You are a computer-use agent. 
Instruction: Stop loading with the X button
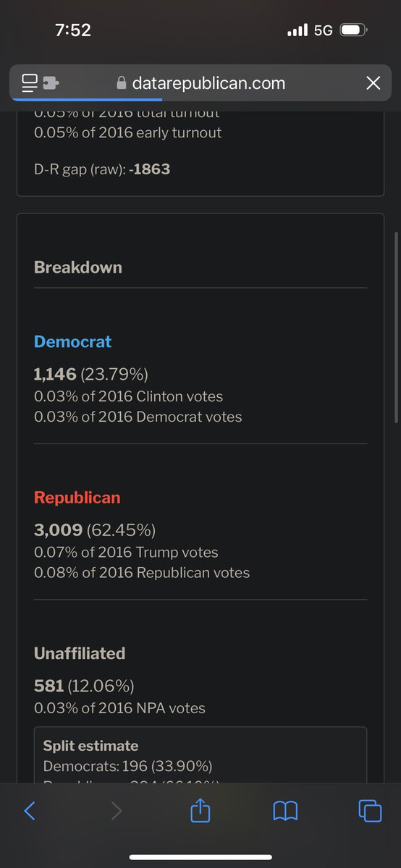pos(373,83)
